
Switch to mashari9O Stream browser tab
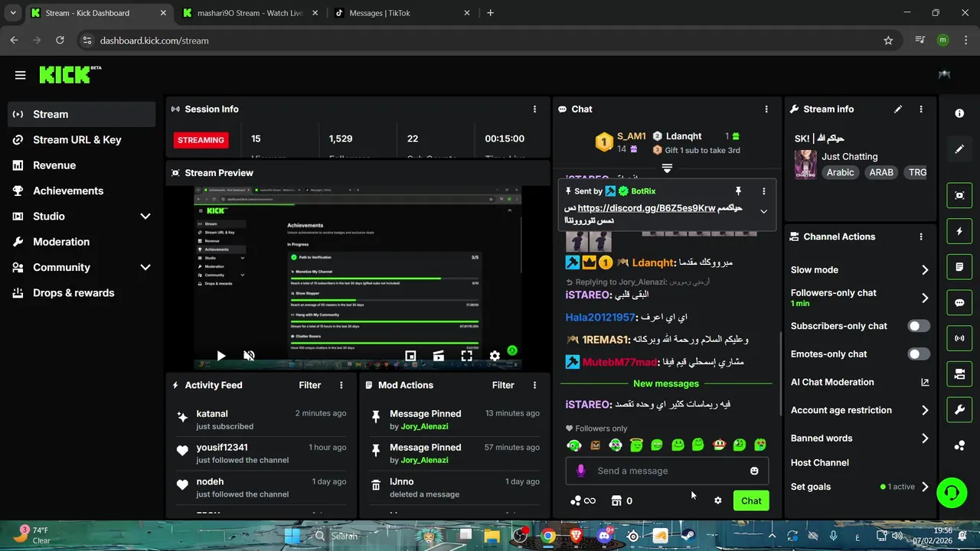coord(249,13)
